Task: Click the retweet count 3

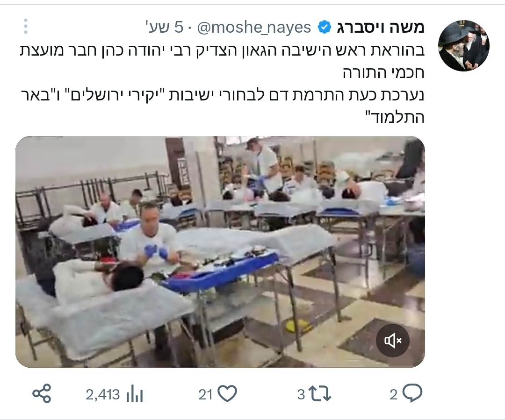Action: pos(301,395)
